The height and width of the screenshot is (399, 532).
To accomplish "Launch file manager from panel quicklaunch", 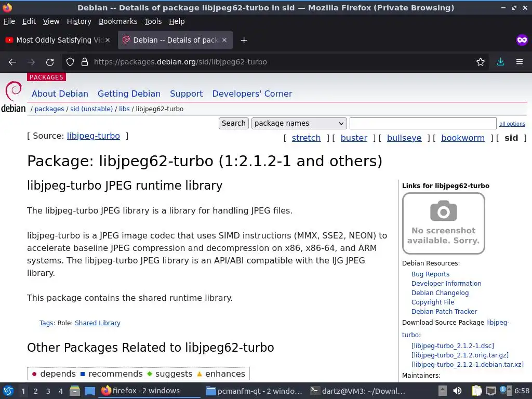I will point(75,391).
